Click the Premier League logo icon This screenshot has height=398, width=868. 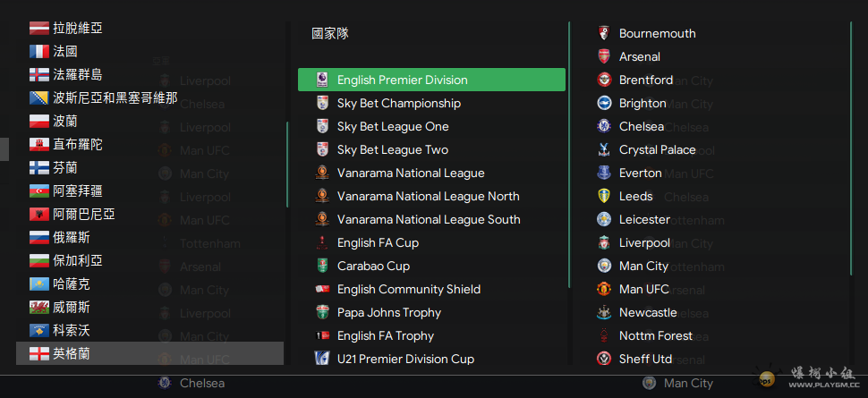(322, 80)
